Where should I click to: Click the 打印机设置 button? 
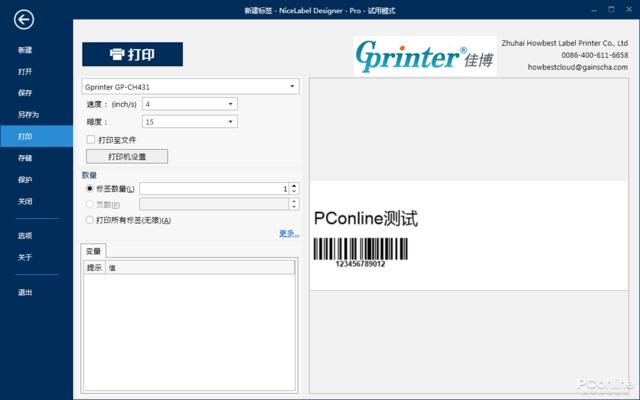click(127, 156)
